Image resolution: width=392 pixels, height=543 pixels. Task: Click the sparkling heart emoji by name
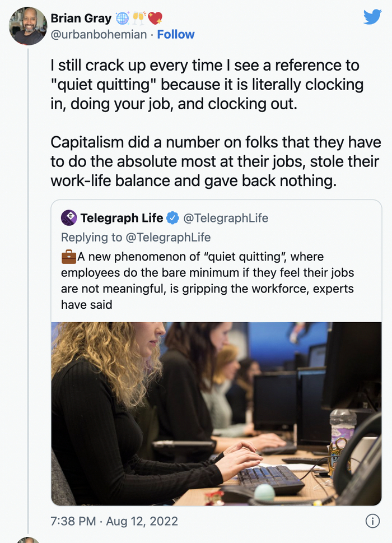tap(155, 18)
